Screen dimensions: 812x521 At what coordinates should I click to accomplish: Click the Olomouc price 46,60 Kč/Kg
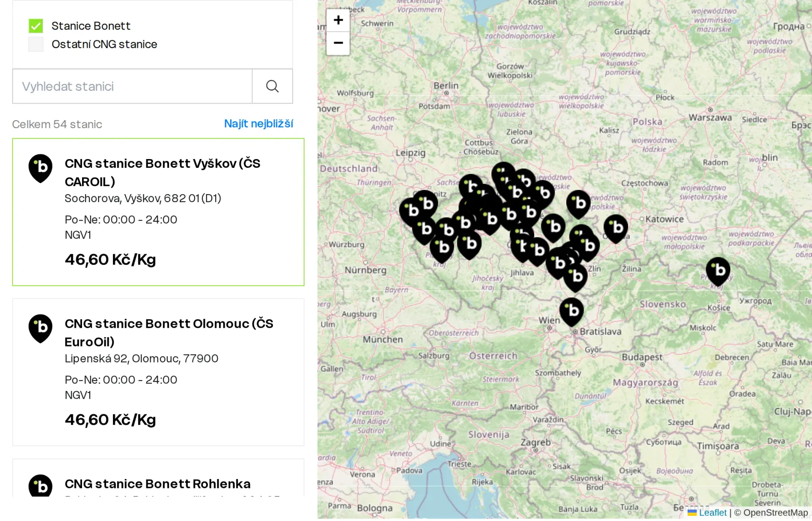[110, 420]
